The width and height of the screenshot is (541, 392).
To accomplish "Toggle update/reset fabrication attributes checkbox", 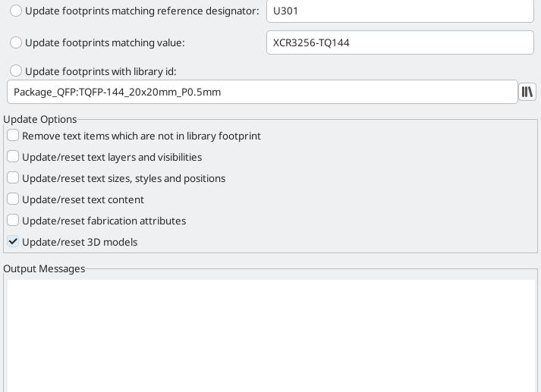I will click(14, 221).
